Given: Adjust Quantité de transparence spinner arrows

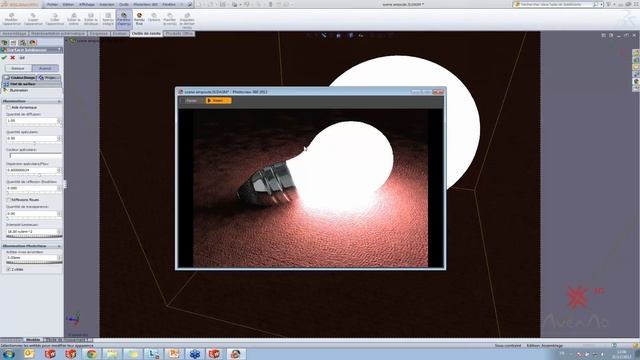Looking at the screenshot, I should (x=60, y=213).
